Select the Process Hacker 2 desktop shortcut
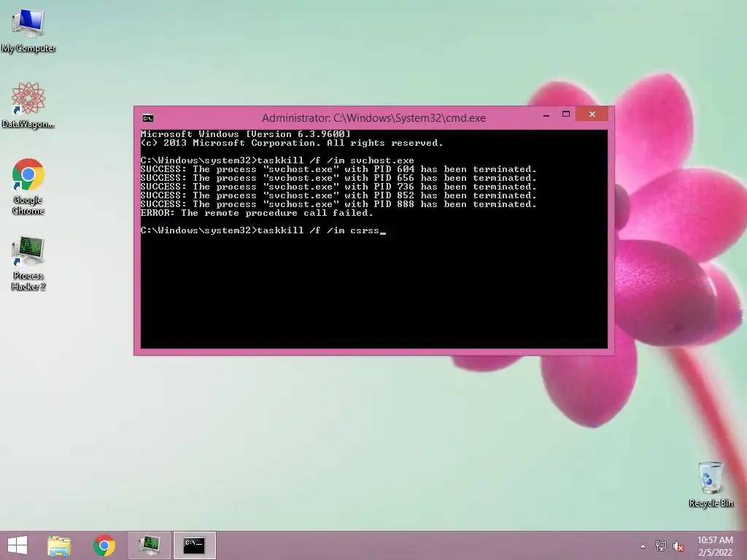 pos(28,262)
